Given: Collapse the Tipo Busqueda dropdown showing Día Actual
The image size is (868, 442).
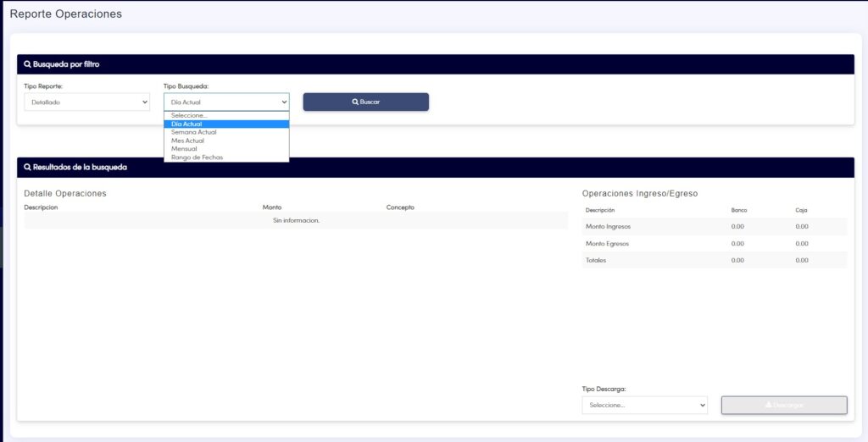Looking at the screenshot, I should point(226,102).
